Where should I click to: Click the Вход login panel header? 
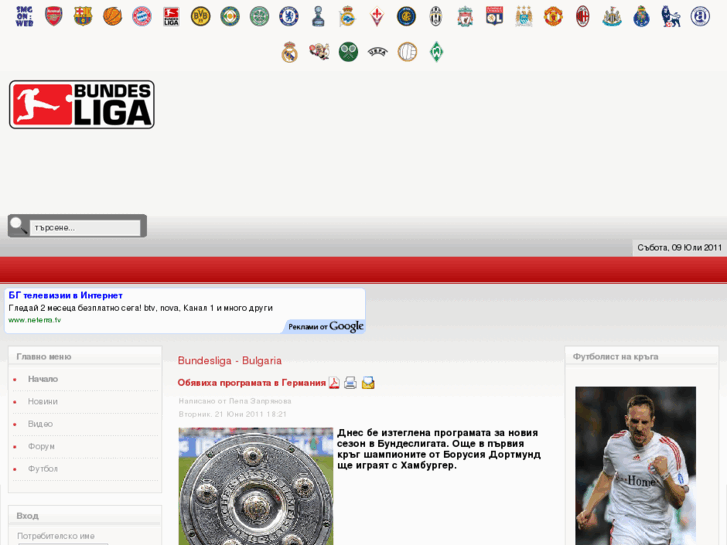point(27,516)
